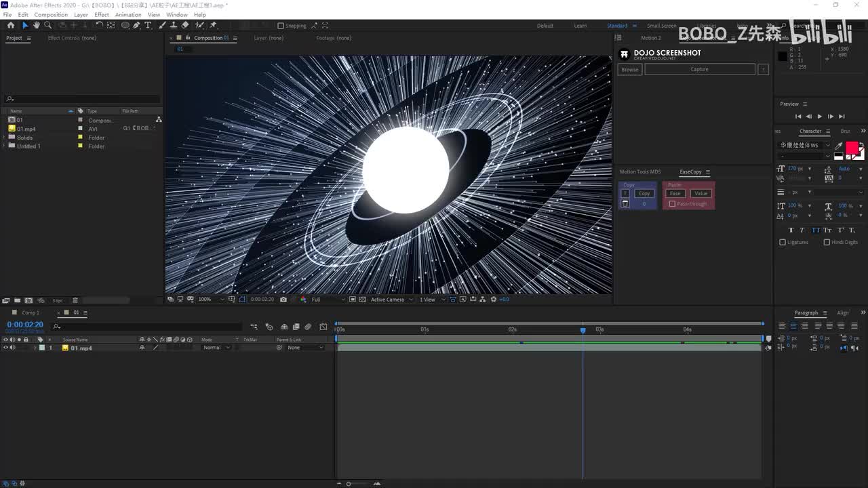This screenshot has height=488, width=868.
Task: Click the Ease button under Paste
Action: click(x=675, y=193)
